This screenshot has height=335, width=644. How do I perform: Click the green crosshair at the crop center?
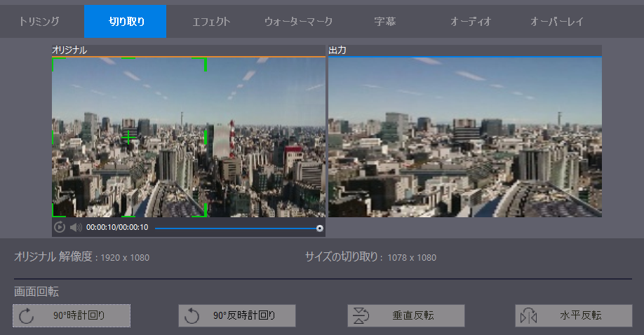click(129, 137)
